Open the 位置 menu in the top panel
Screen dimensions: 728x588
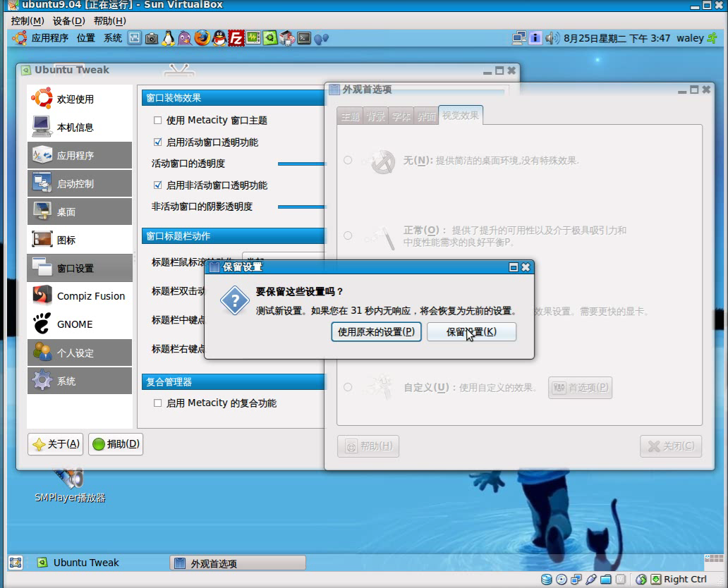click(86, 38)
